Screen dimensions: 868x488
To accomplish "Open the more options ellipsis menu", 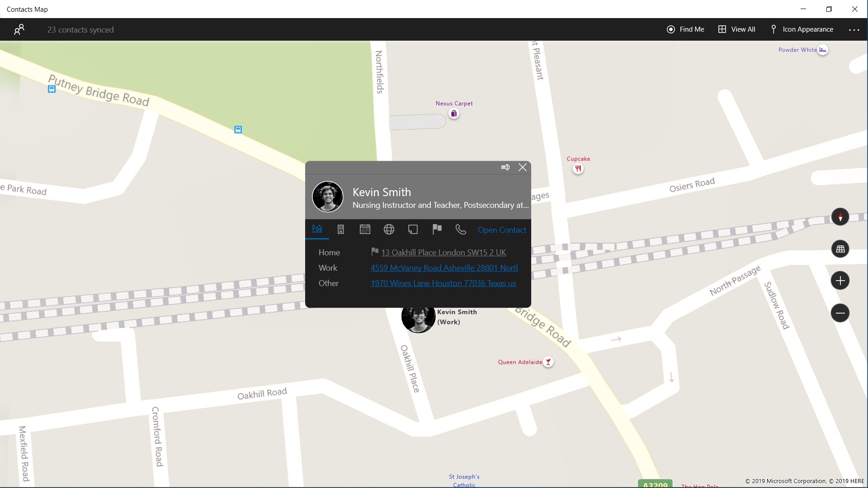I will (854, 30).
